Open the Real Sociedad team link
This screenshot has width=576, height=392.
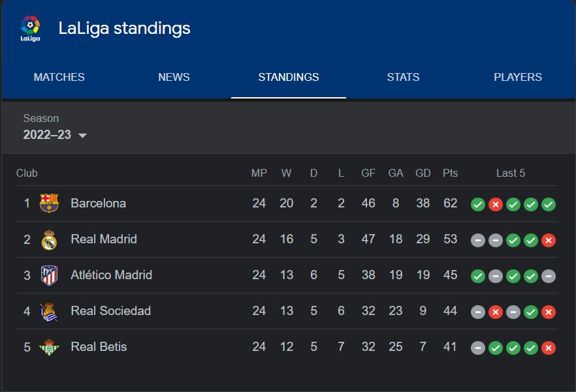(110, 311)
